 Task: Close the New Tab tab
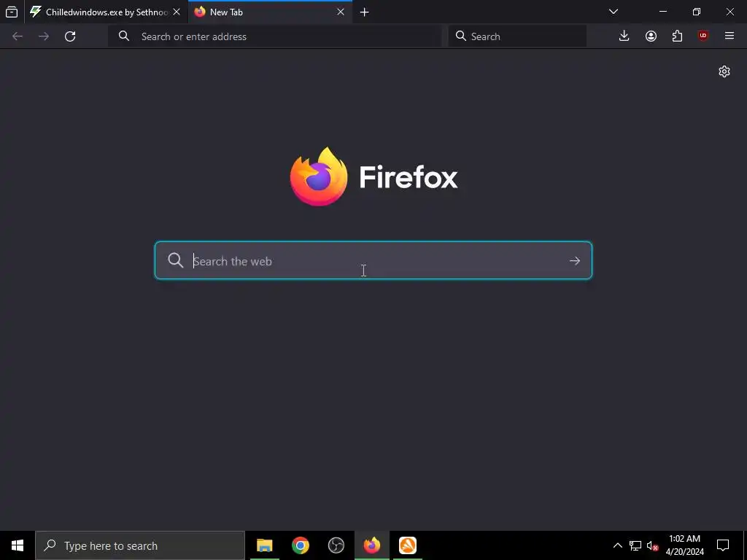[x=341, y=12]
